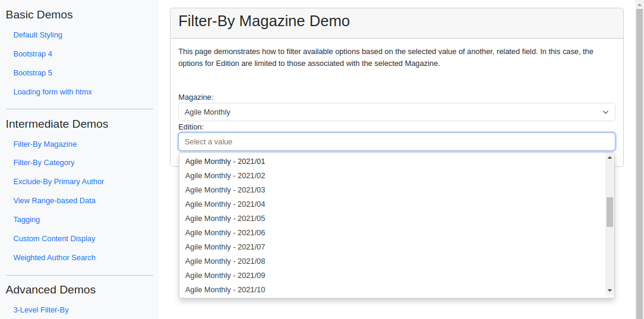This screenshot has height=319, width=644.
Task: Choose Agile Monthly - 2021/09 edition
Action: click(x=393, y=276)
